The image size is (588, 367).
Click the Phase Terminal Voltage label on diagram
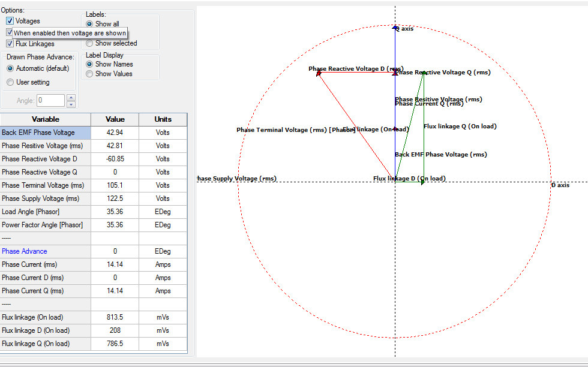coord(281,130)
